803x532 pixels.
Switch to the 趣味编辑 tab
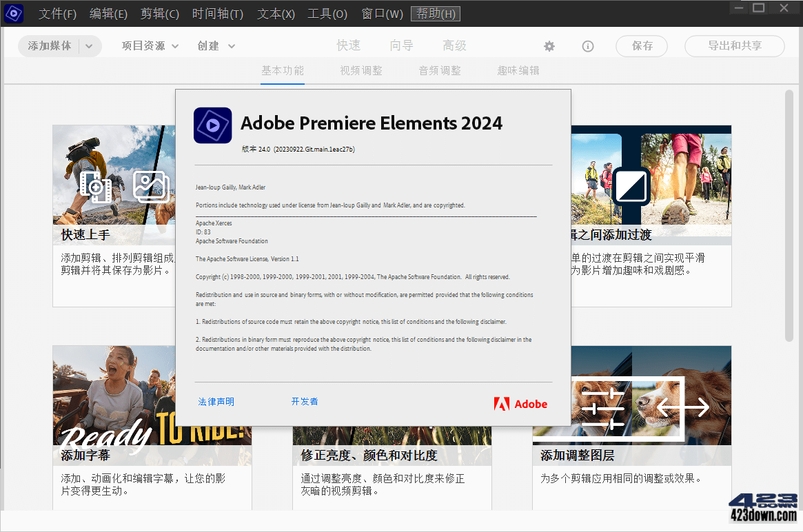point(518,70)
